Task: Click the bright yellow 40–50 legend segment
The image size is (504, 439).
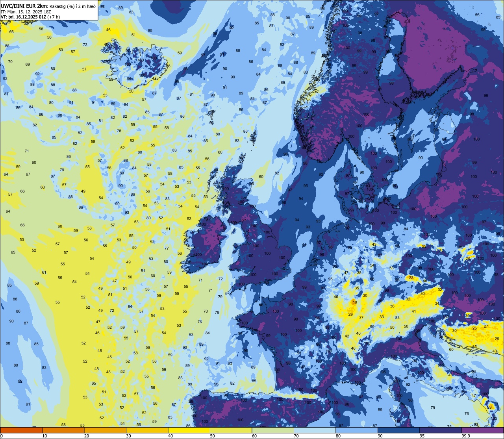Action: coord(189,430)
